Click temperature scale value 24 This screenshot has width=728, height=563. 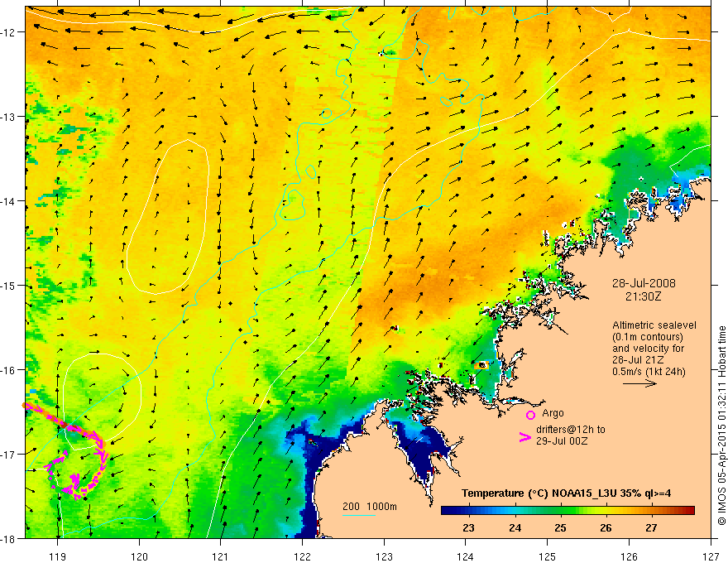coord(515,527)
